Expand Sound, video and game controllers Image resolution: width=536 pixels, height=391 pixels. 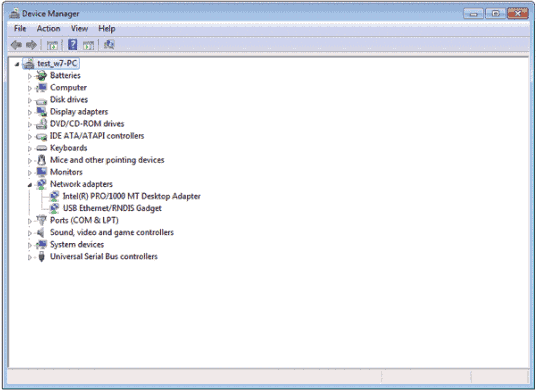[30, 233]
